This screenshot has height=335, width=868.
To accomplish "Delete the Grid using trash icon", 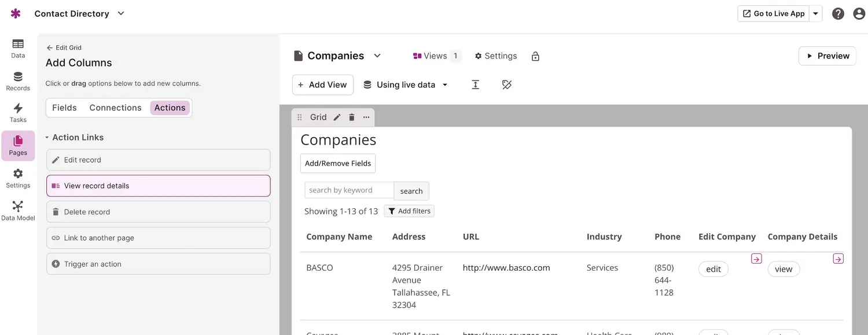I will click(352, 117).
